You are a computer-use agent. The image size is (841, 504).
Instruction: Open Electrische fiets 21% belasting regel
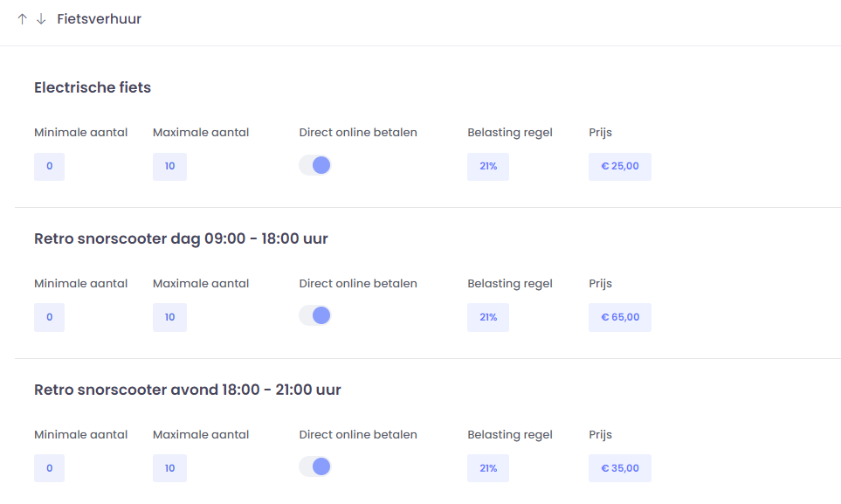pyautogui.click(x=487, y=166)
